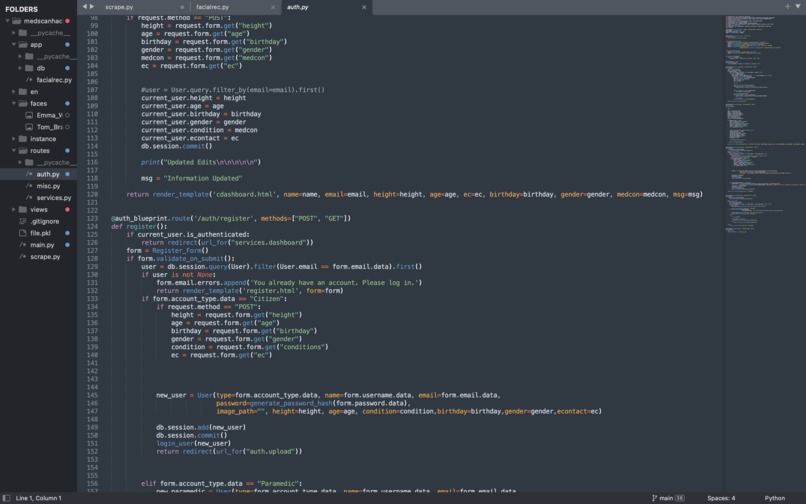Expand the instance folder arrow

[14, 139]
